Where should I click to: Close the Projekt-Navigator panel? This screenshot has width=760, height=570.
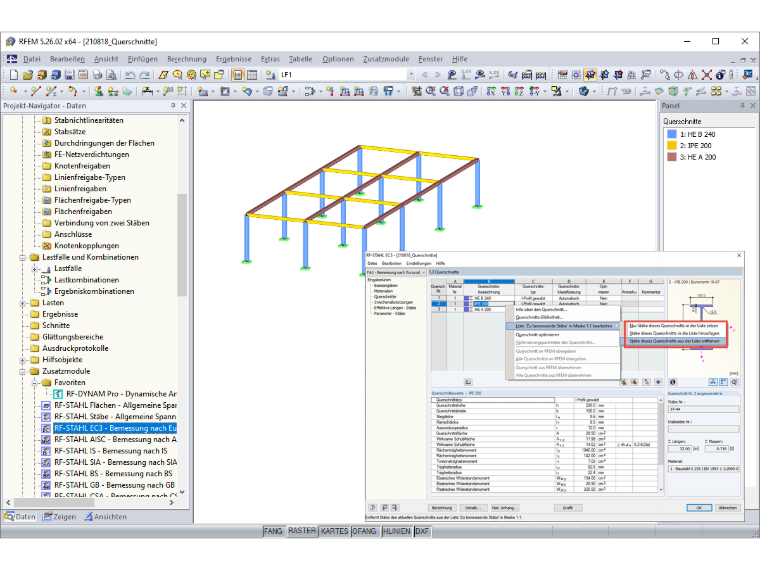(x=184, y=105)
